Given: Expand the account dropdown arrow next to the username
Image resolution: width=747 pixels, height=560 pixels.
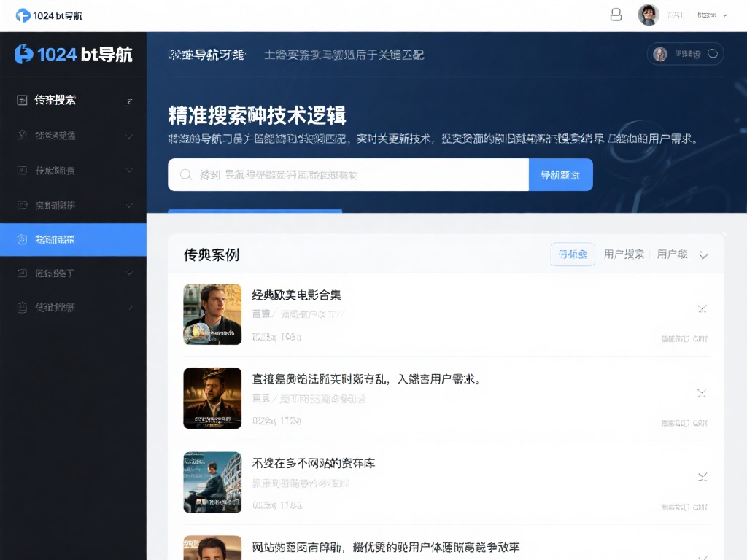Looking at the screenshot, I should (x=724, y=15).
